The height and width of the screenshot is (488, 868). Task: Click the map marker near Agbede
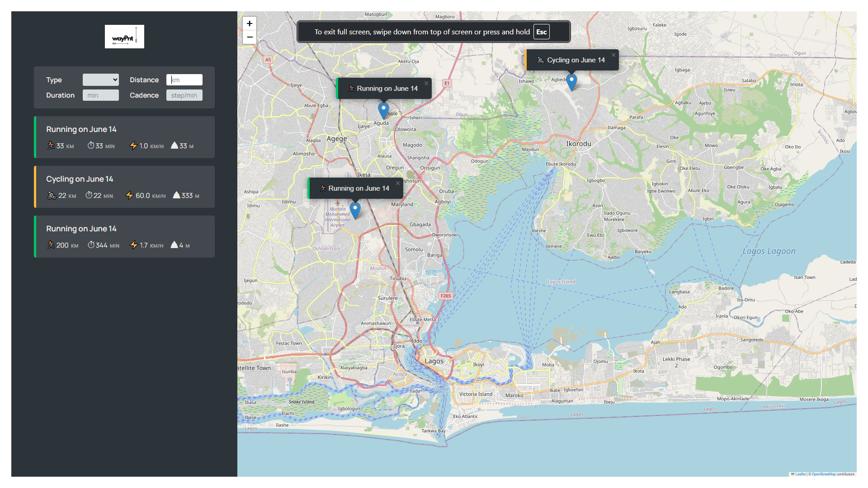[571, 83]
